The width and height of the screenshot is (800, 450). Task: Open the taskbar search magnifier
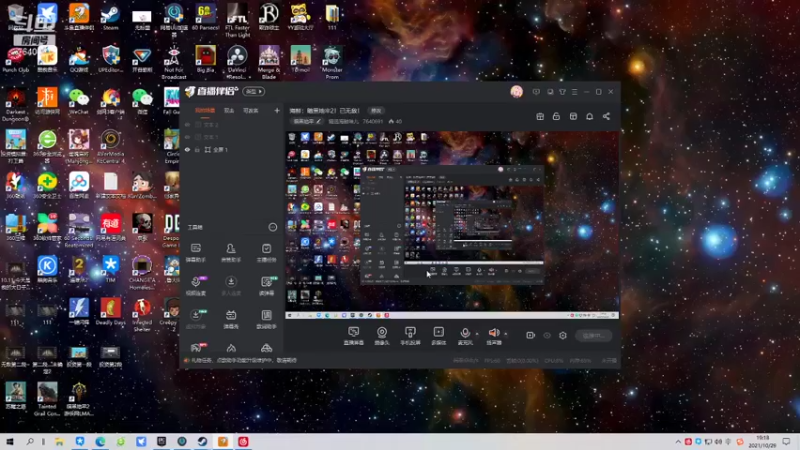[x=30, y=442]
